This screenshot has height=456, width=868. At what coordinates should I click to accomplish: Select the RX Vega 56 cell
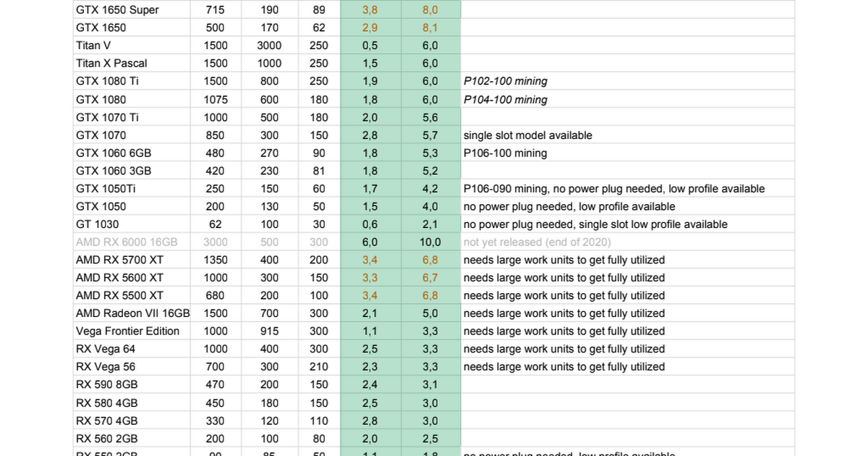tap(132, 367)
